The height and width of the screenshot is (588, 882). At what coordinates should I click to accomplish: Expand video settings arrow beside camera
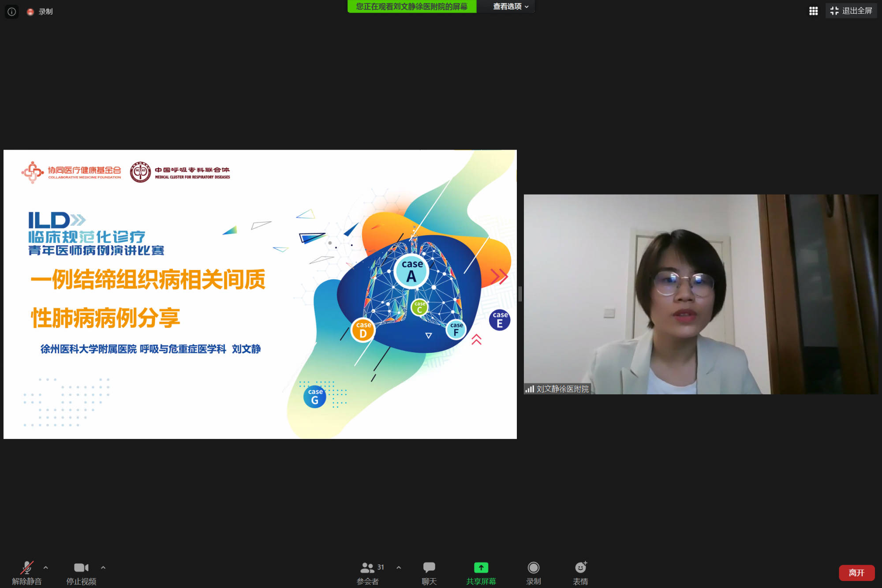tap(103, 568)
